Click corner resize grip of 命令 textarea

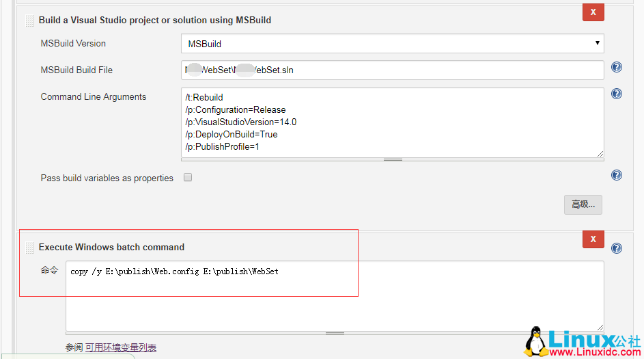click(x=600, y=328)
